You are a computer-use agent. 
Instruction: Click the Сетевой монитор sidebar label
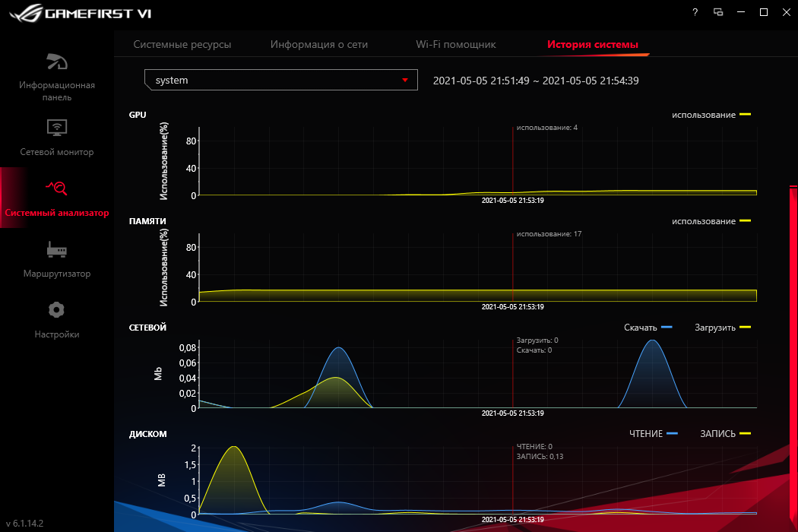(x=57, y=152)
